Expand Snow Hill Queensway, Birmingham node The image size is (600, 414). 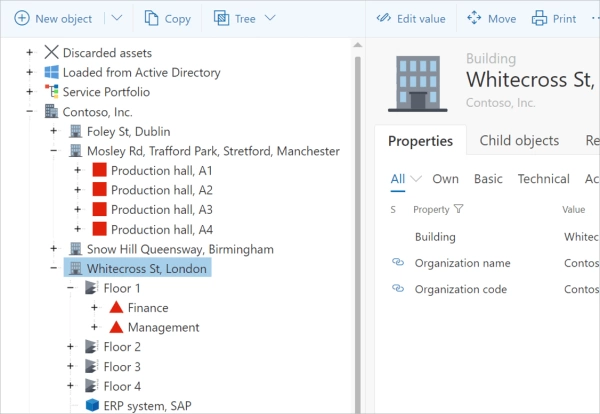pos(54,248)
